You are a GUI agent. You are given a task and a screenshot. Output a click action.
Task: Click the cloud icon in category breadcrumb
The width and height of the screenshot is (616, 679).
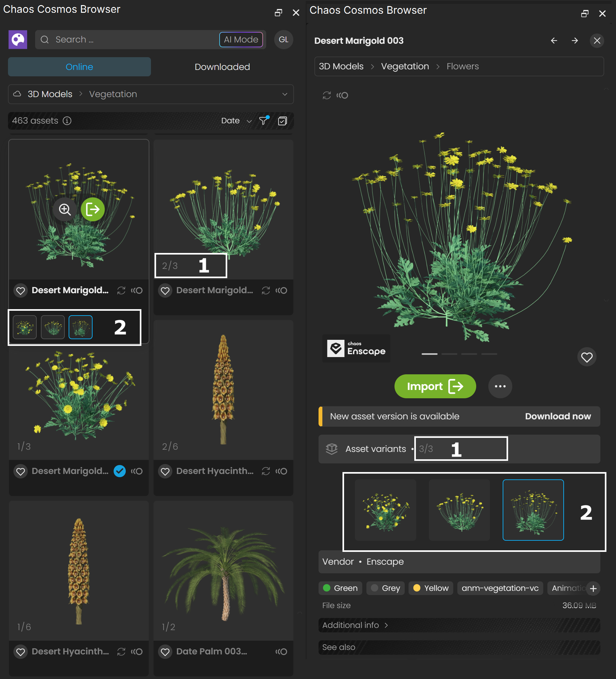(17, 94)
